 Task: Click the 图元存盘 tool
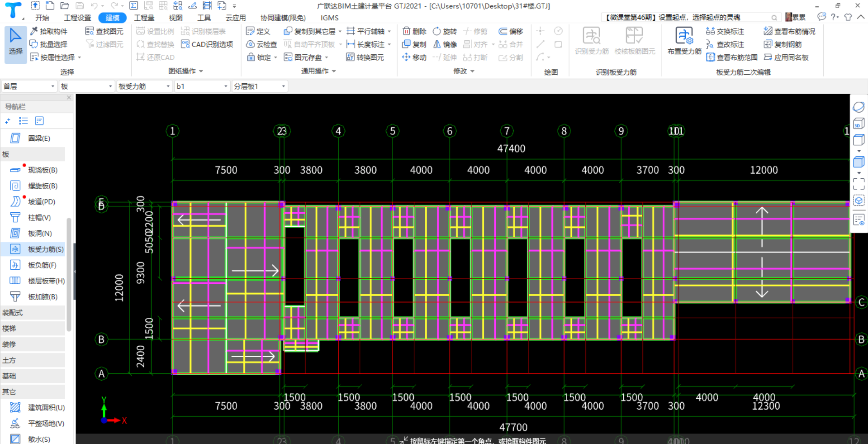click(x=306, y=57)
